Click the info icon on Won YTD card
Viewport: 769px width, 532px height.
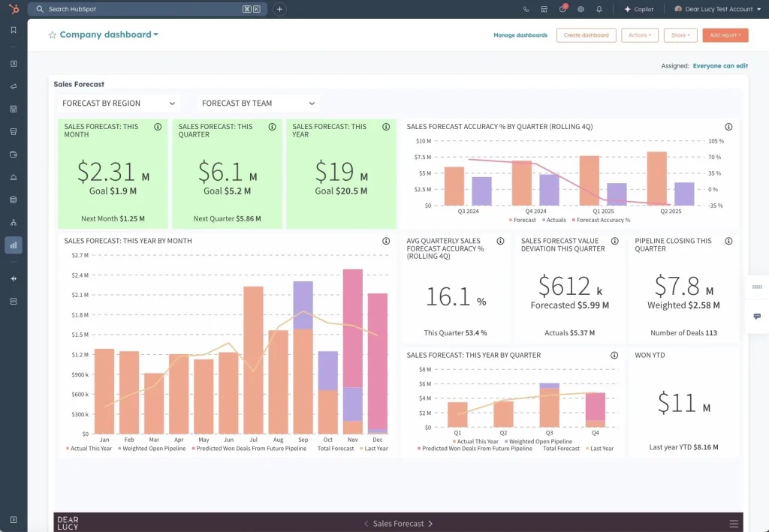[x=728, y=355]
